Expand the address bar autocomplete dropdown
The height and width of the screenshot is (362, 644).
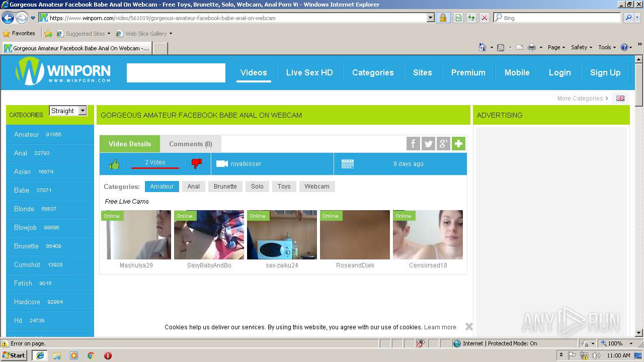pos(431,18)
